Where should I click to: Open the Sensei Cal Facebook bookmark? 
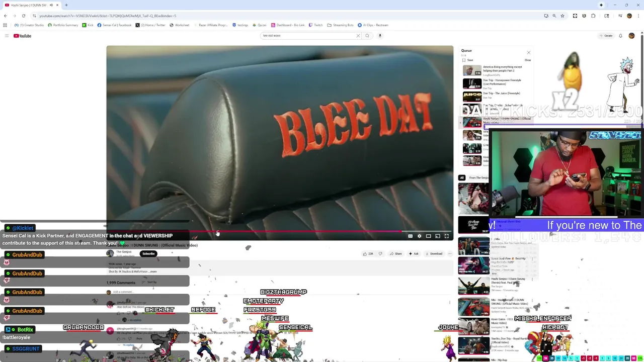pyautogui.click(x=114, y=25)
